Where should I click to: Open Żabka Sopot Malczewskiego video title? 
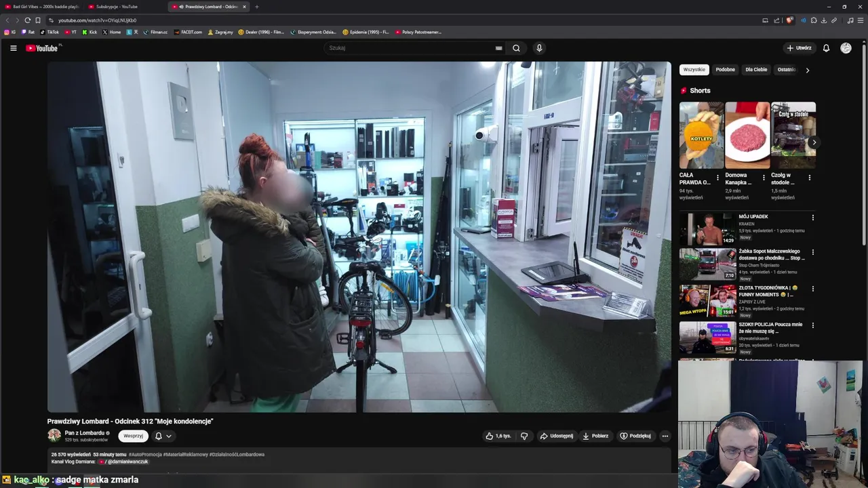pos(772,254)
